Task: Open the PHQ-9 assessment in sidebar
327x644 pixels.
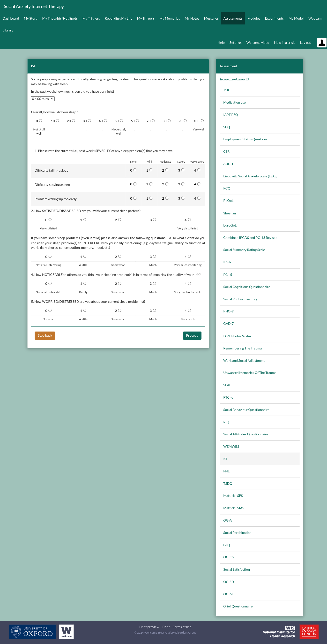Action: (x=228, y=311)
